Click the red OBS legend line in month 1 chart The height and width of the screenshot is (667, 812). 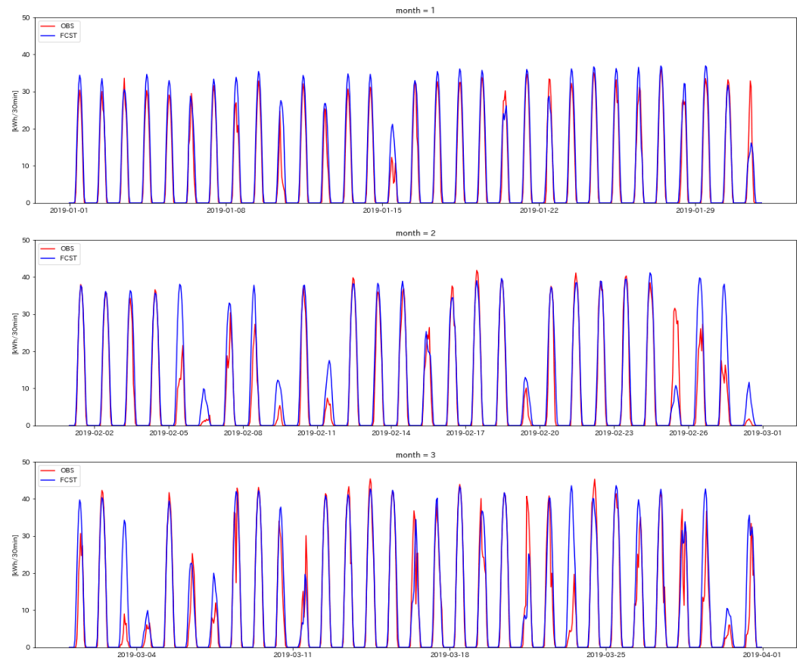click(48, 26)
